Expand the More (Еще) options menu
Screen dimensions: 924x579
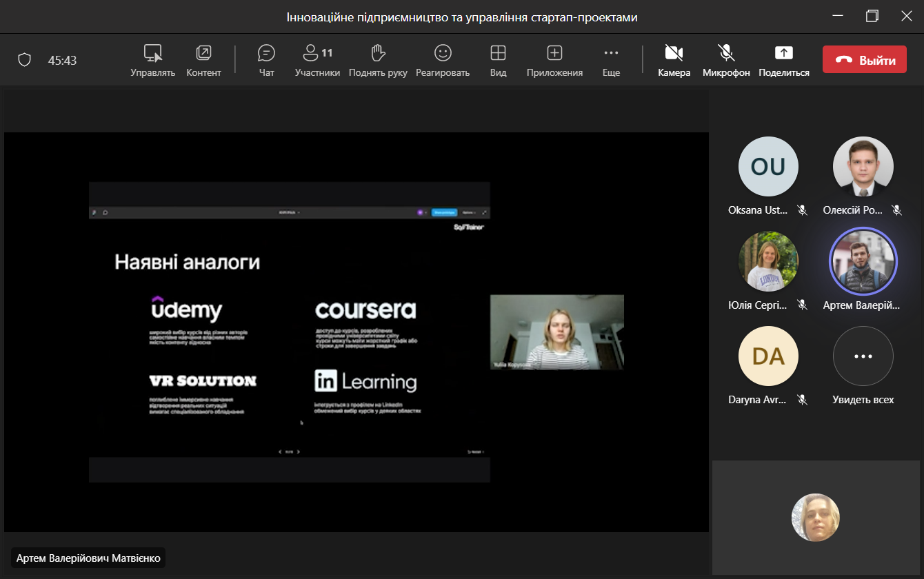click(611, 60)
